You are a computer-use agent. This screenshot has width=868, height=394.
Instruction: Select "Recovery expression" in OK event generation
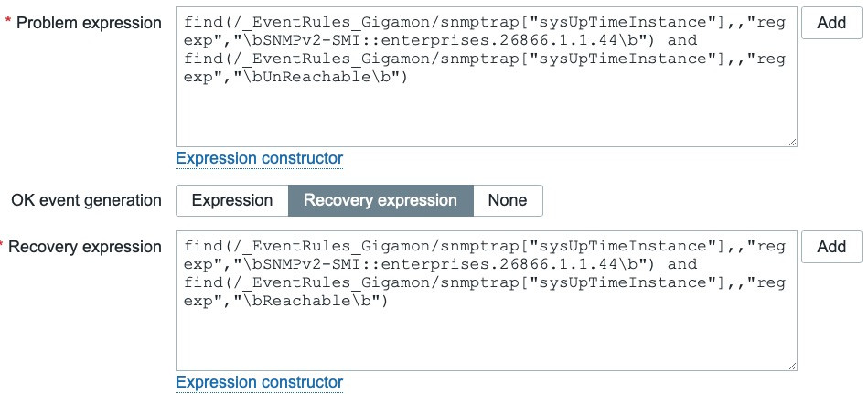tap(380, 200)
